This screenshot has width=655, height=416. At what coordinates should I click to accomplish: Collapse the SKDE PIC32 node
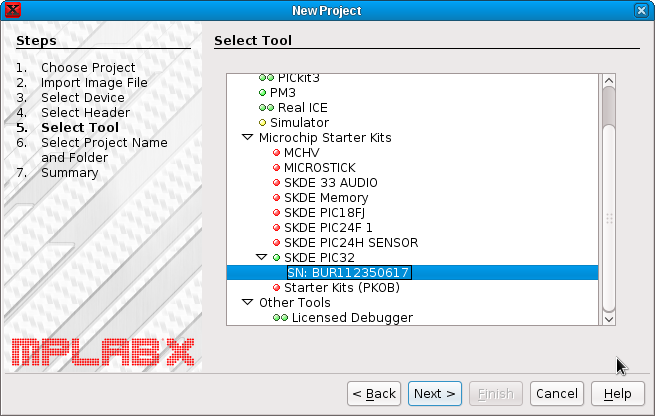point(261,257)
